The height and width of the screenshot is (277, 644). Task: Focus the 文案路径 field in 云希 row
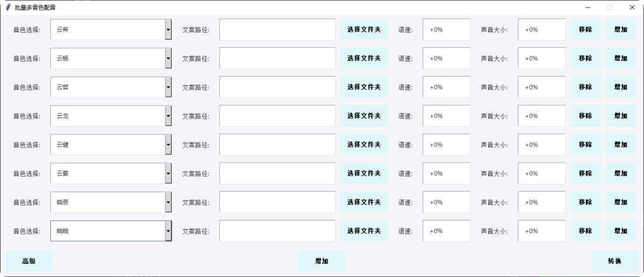point(277,30)
